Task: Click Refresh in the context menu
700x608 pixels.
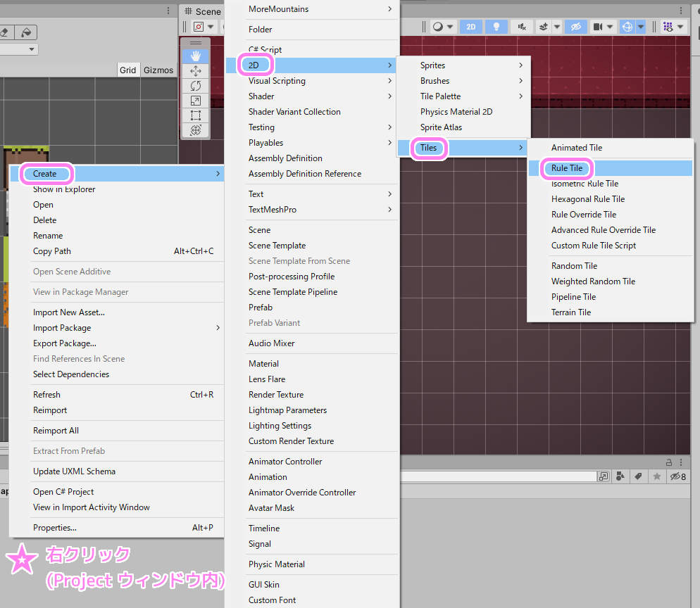Action: click(46, 394)
